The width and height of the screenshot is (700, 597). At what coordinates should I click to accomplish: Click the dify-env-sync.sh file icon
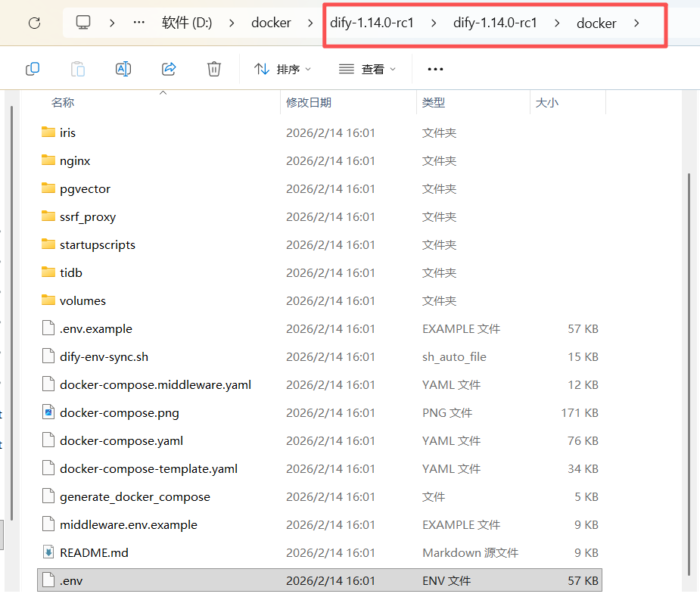48,356
